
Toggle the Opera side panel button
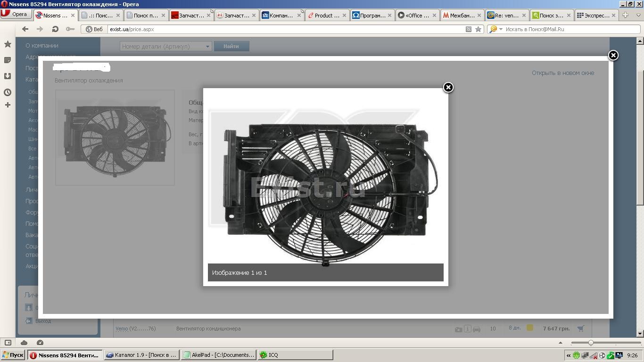pos(8,343)
